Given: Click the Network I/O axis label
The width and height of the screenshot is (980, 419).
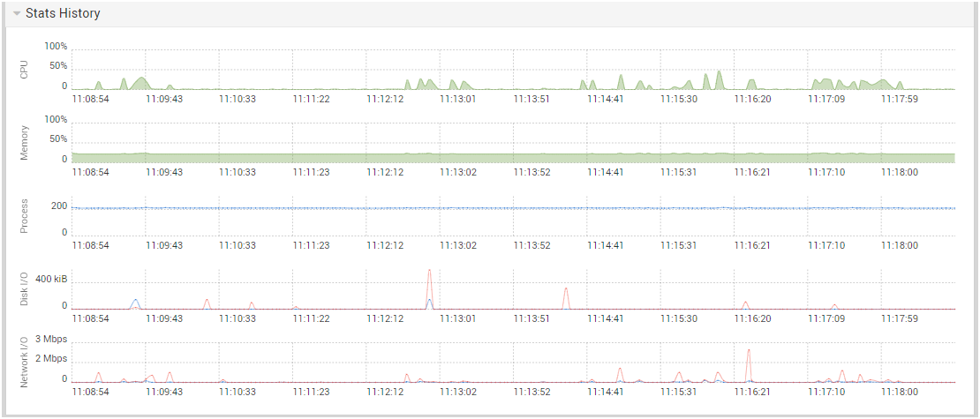Looking at the screenshot, I should (x=25, y=363).
